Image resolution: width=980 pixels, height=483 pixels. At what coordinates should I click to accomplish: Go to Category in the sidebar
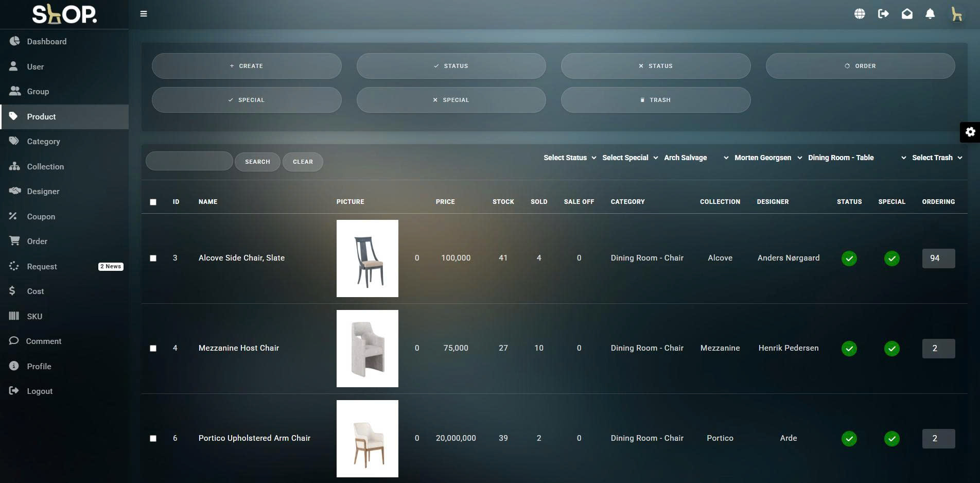coord(43,142)
